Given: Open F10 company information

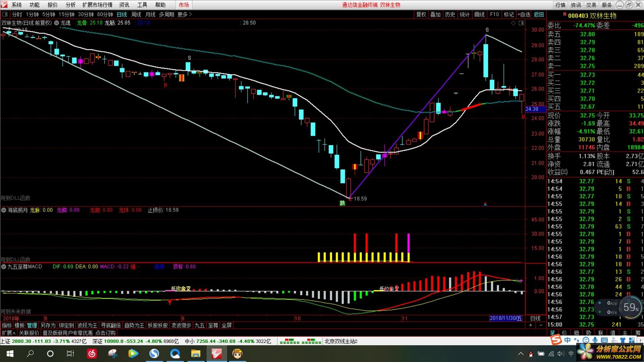Looking at the screenshot, I should pos(494,14).
